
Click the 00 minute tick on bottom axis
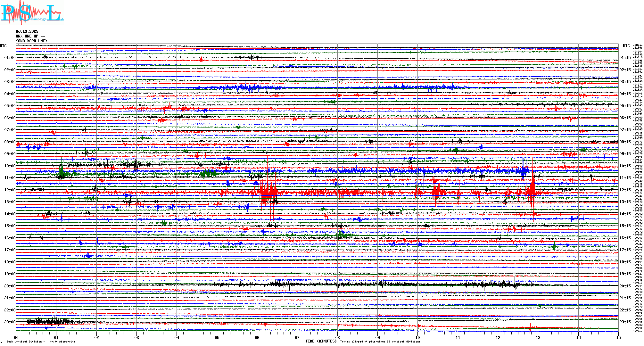point(16,337)
